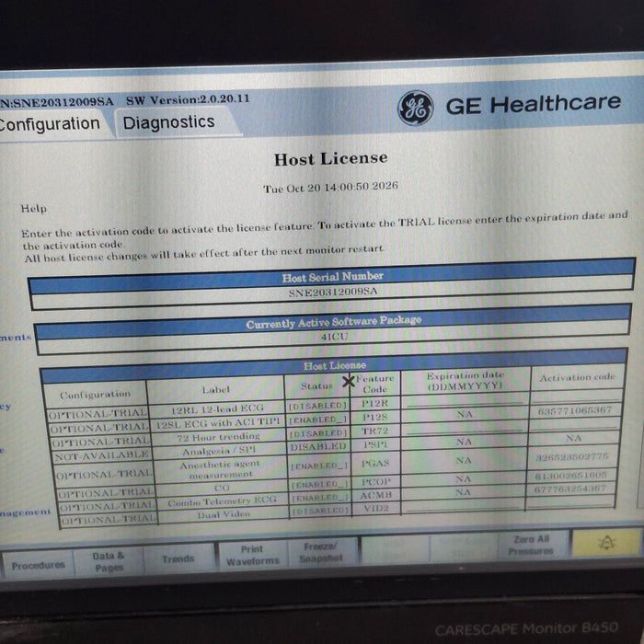Click activation code field for P12R row
This screenshot has height=644, width=644.
(577, 397)
